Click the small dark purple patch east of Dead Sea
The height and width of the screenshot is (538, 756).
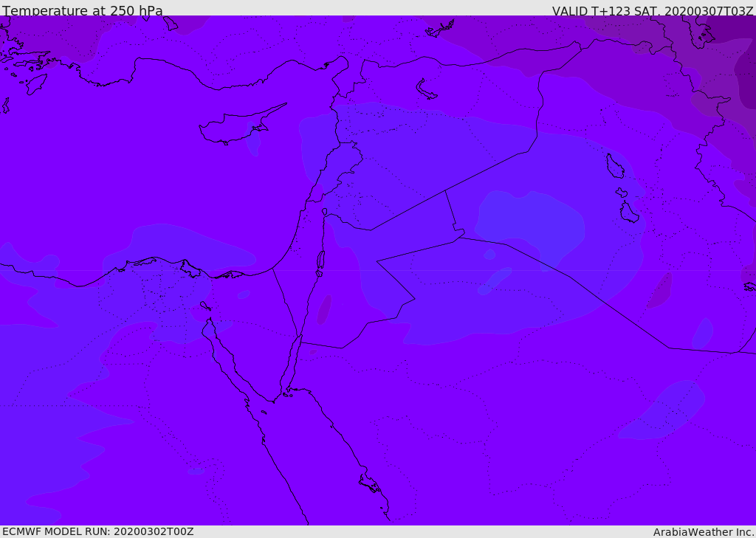(324, 309)
